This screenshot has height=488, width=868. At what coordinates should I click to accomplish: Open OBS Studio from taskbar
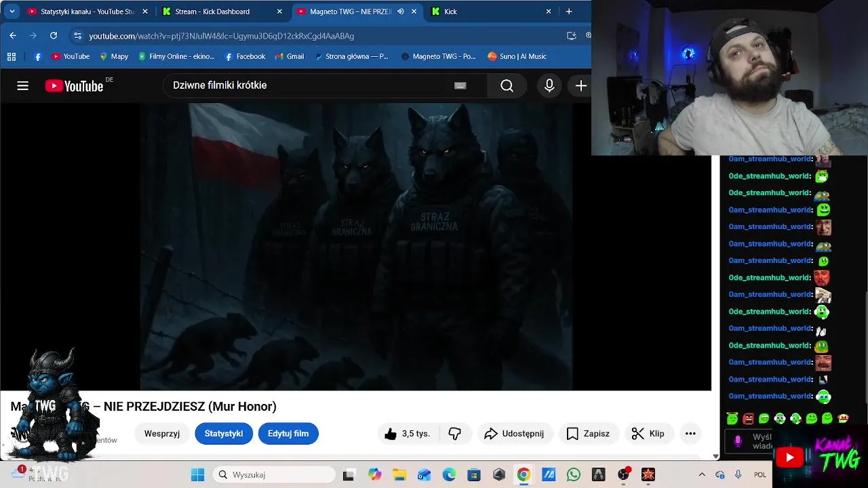pos(623,475)
